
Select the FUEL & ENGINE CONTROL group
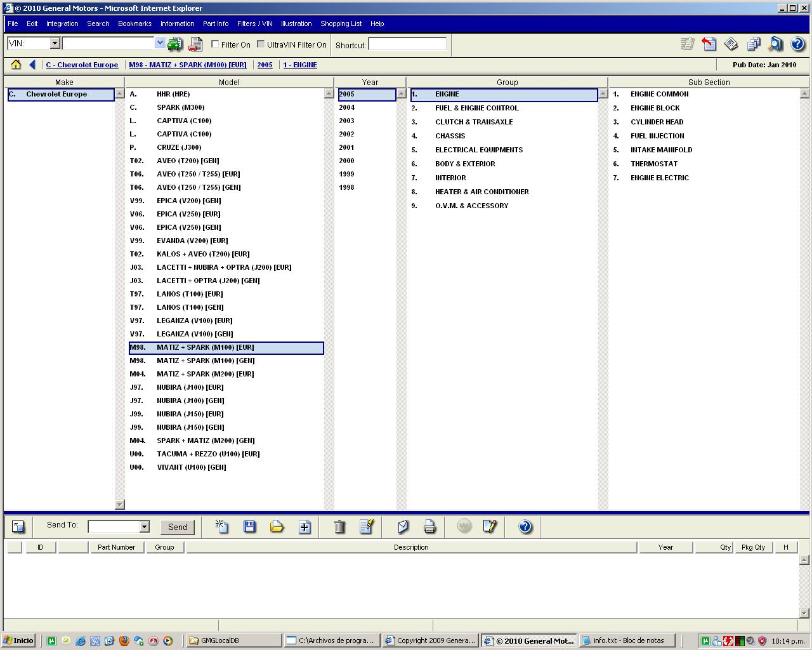click(504, 108)
